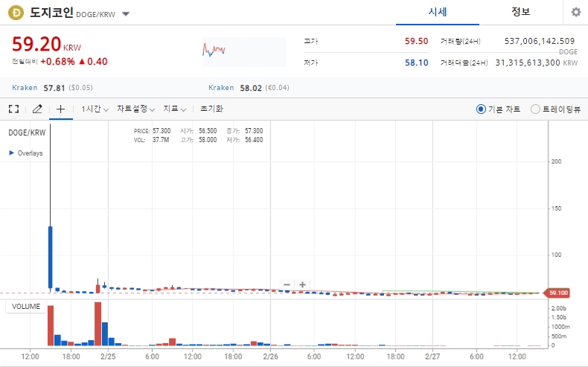The height and width of the screenshot is (367, 588).
Task: Click the Dogecoin logo icon
Action: [x=16, y=13]
